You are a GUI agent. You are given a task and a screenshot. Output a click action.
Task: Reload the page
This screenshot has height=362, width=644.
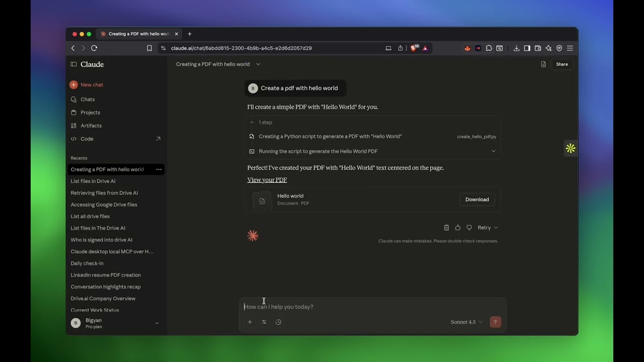[x=94, y=48]
